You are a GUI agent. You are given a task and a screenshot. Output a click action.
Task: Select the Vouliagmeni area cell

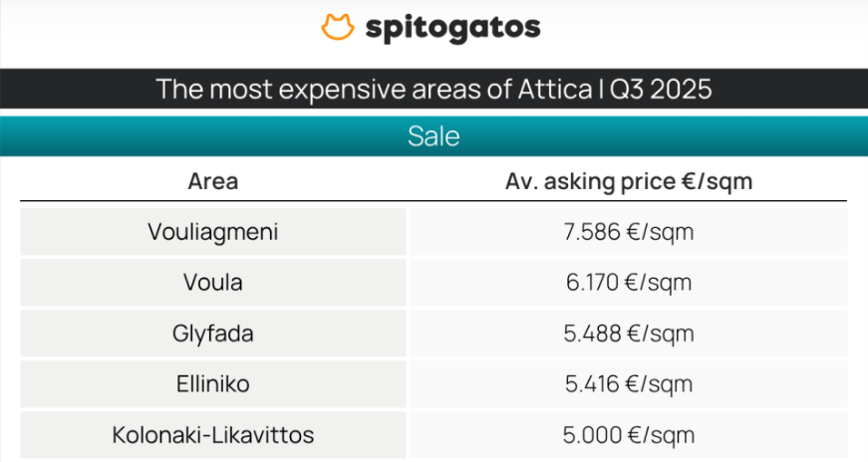[x=212, y=232]
